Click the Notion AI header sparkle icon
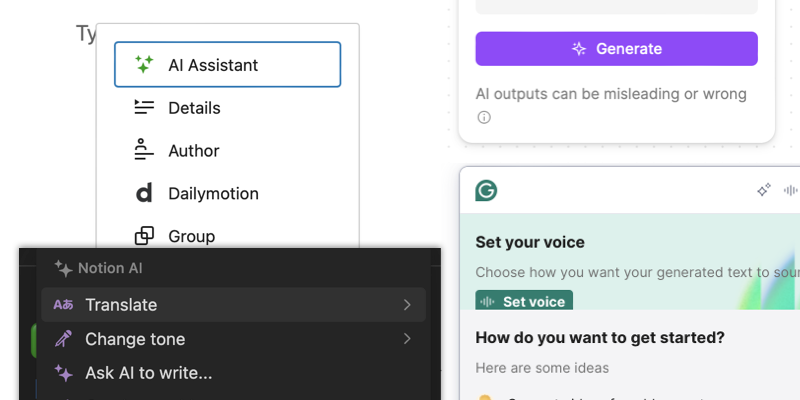Screen dimensions: 800x400 [x=64, y=268]
